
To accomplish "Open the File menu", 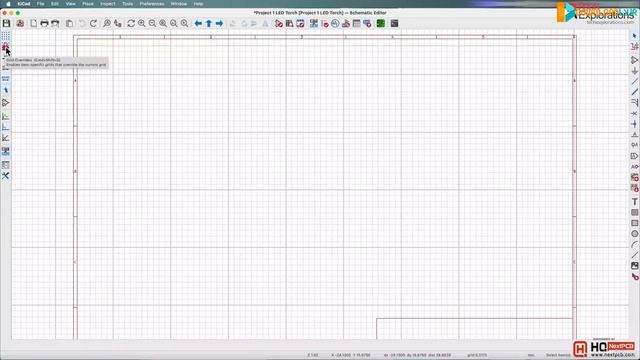I will [40, 4].
